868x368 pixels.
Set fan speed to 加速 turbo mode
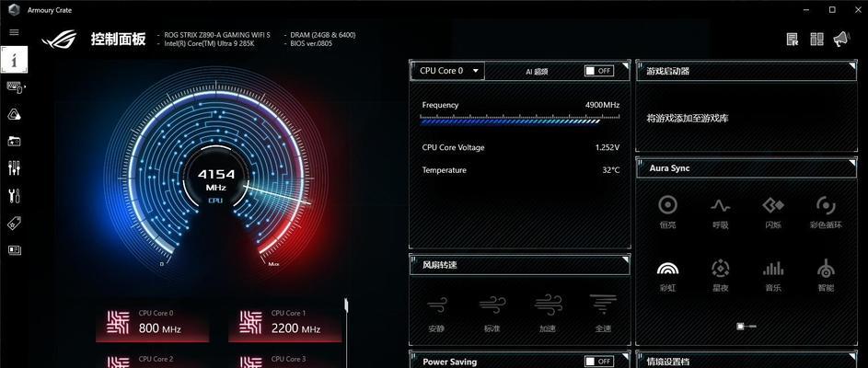[x=548, y=313]
